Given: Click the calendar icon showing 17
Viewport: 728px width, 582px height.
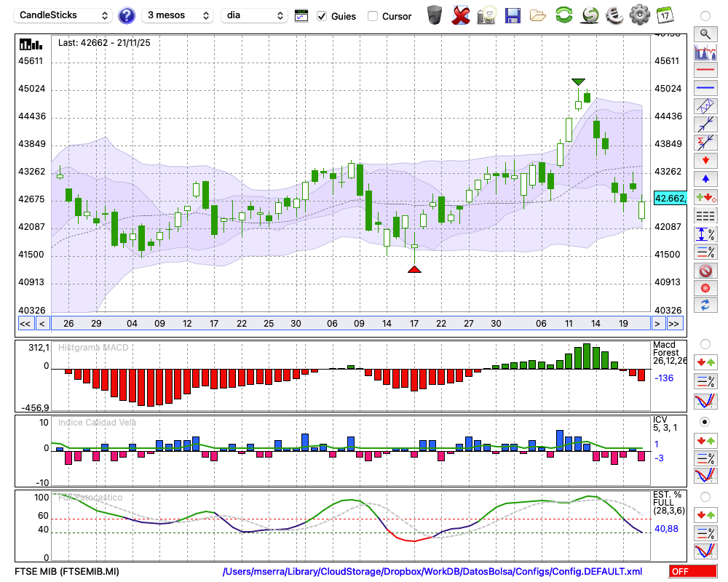Looking at the screenshot, I should tap(665, 15).
